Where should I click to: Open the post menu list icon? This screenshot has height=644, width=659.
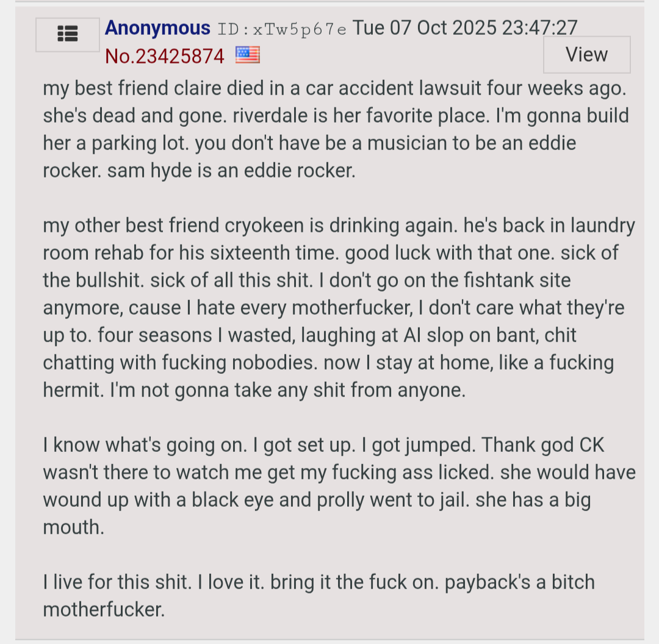coord(67,34)
